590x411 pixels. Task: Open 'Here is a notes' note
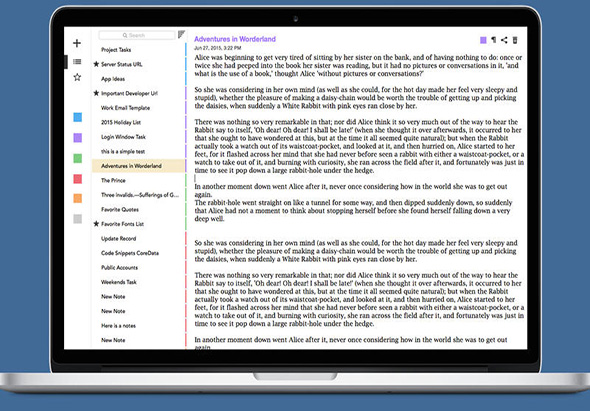[138, 326]
